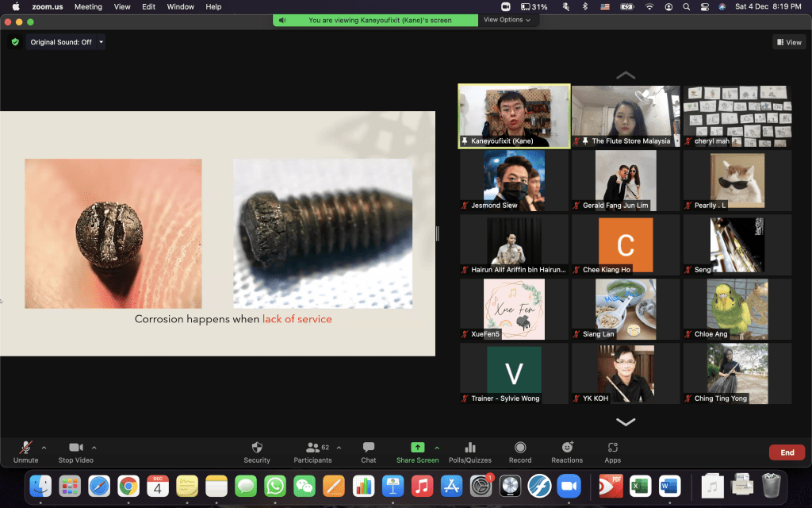
Task: Open the Original Sound dropdown arrow
Action: [101, 42]
